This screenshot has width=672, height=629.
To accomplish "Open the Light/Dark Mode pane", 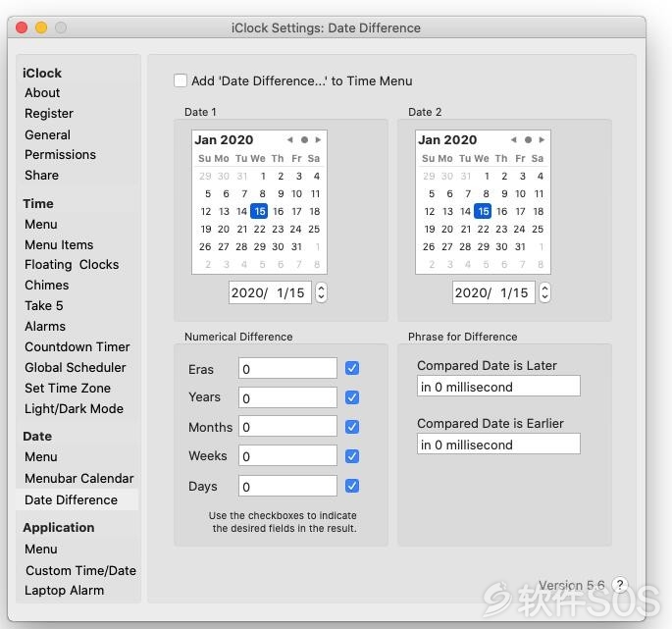I will (x=74, y=408).
